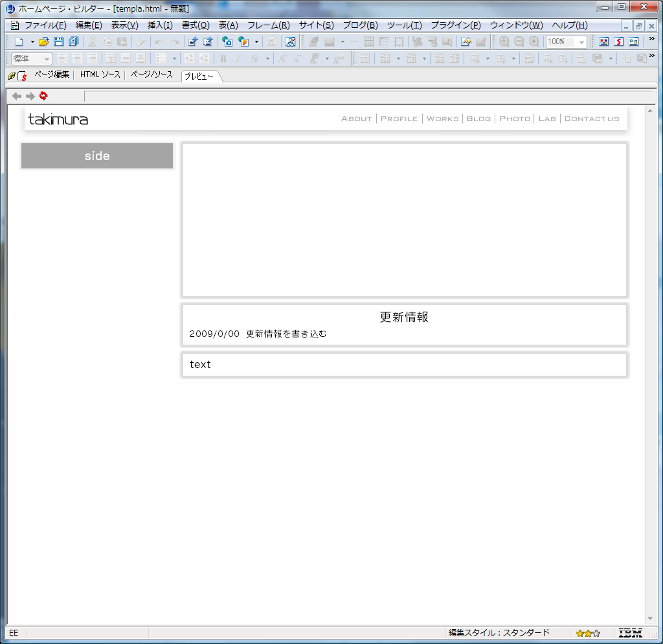Preview in Internet Explorer via globe-e icon
The width and height of the screenshot is (663, 644).
pyautogui.click(x=227, y=41)
